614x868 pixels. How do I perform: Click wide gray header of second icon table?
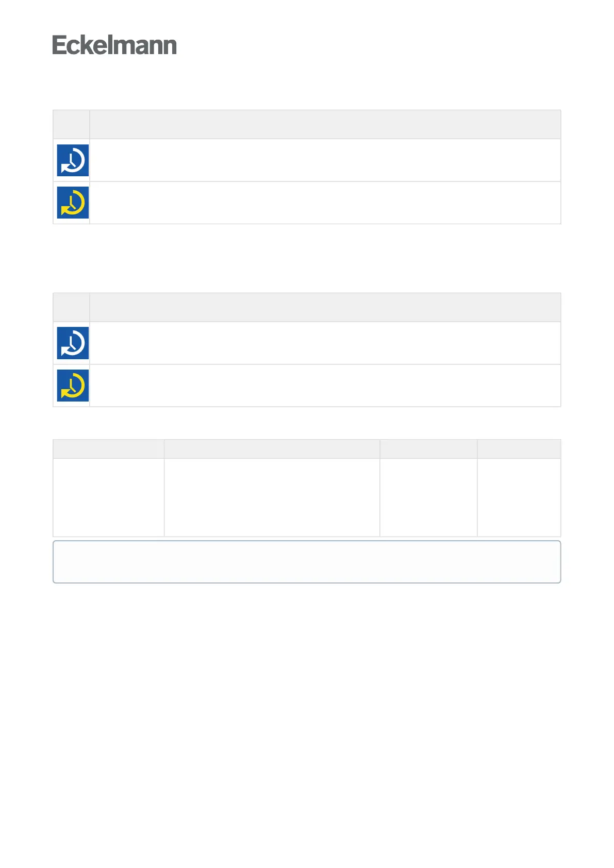click(325, 307)
